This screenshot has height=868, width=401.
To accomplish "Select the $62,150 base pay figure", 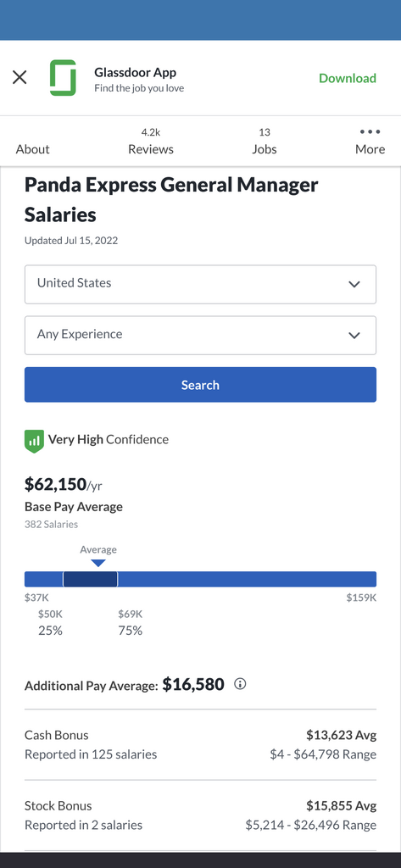I will (55, 484).
